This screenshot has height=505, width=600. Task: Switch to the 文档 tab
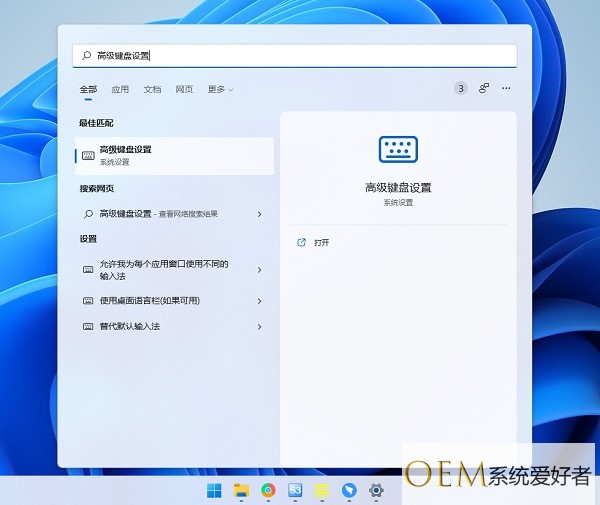pos(152,89)
